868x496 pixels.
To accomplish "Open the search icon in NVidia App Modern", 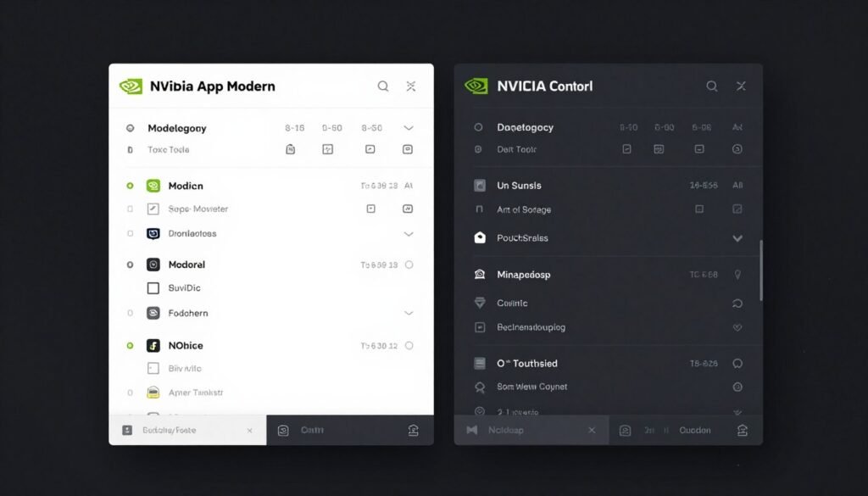I will [383, 86].
